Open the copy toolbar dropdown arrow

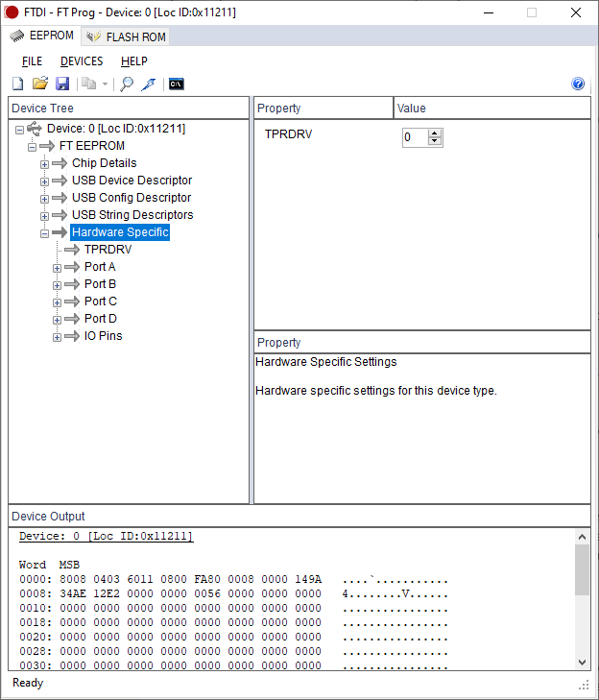click(105, 84)
